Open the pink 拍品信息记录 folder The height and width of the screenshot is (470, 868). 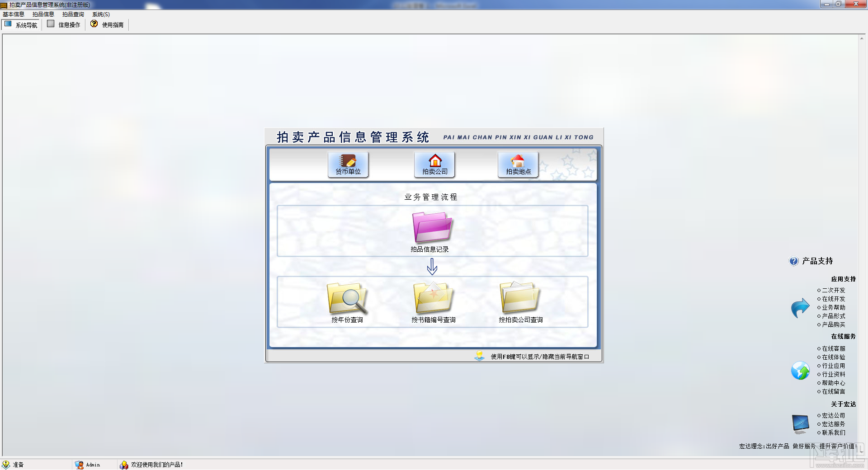[432, 228]
